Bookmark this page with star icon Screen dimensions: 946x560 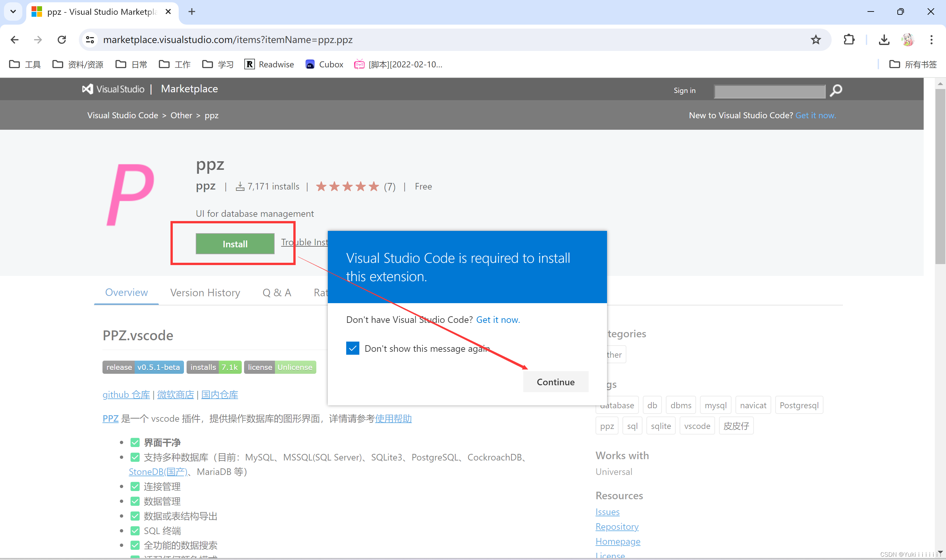click(816, 40)
